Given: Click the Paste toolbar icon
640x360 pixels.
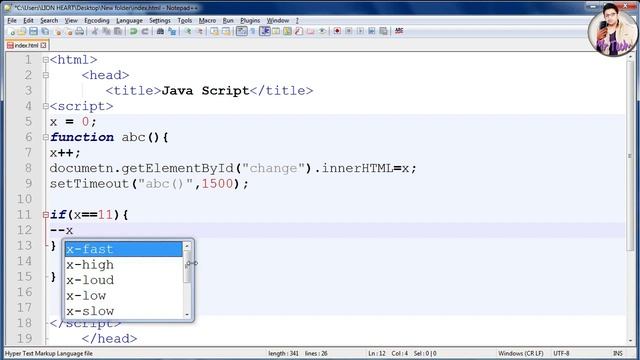Looking at the screenshot, I should pyautogui.click(x=118, y=31).
